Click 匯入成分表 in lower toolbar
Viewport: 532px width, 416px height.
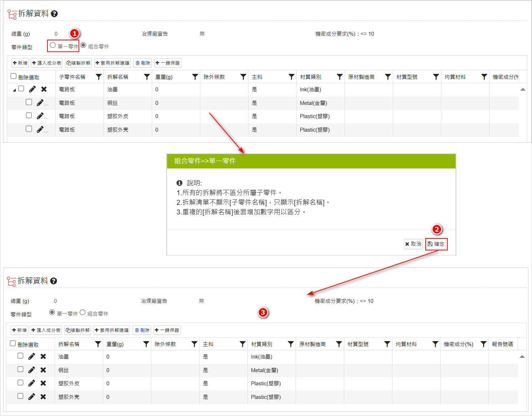coord(46,330)
